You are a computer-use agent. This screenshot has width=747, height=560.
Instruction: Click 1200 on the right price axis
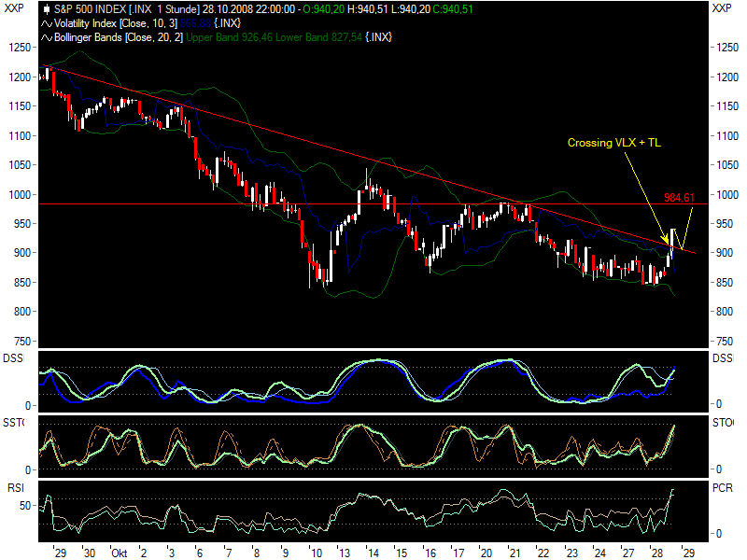[x=727, y=77]
